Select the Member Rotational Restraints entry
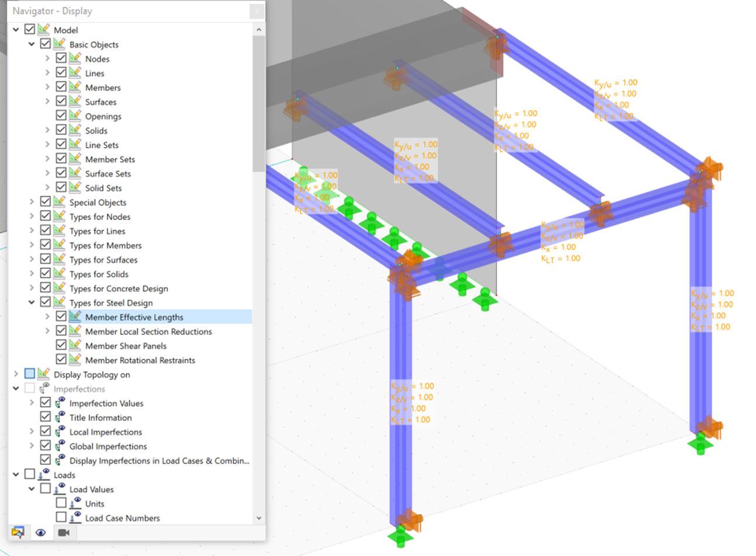The width and height of the screenshot is (756, 556). pos(139,360)
